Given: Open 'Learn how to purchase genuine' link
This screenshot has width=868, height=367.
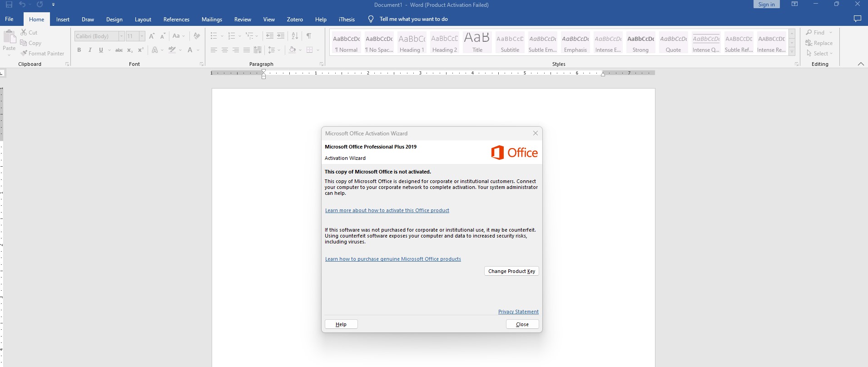Looking at the screenshot, I should pos(393,259).
